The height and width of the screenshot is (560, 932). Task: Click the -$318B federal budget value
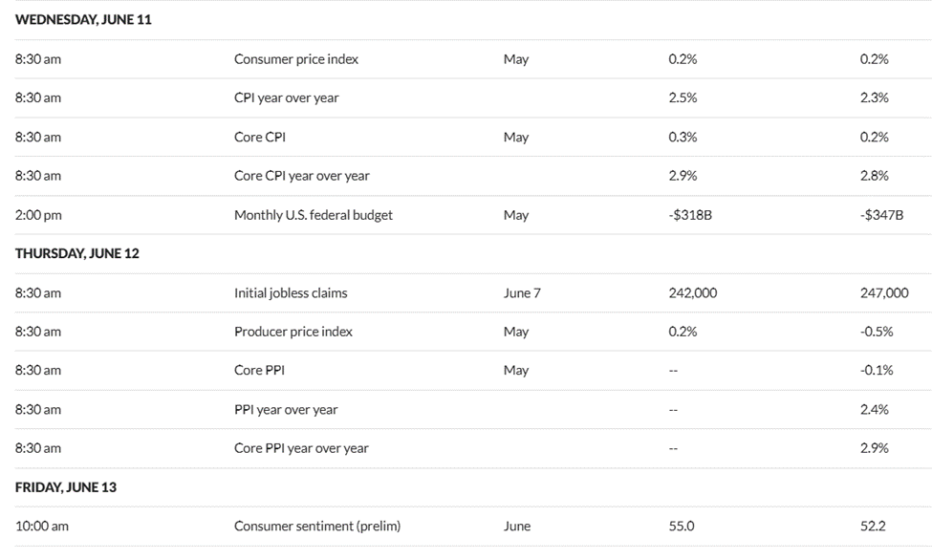tap(690, 215)
